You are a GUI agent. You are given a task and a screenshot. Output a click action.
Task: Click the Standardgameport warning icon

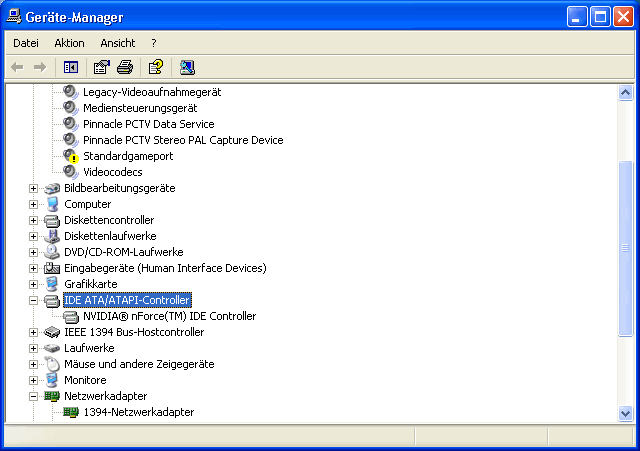[x=71, y=156]
